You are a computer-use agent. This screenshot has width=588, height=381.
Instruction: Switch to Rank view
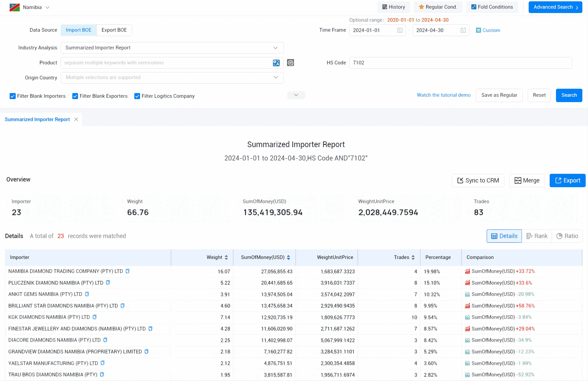pyautogui.click(x=537, y=236)
